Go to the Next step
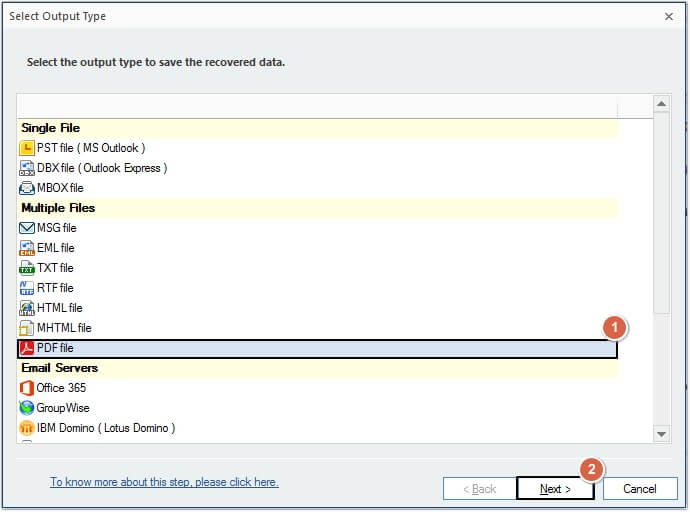This screenshot has height=512, width=690. tap(555, 489)
